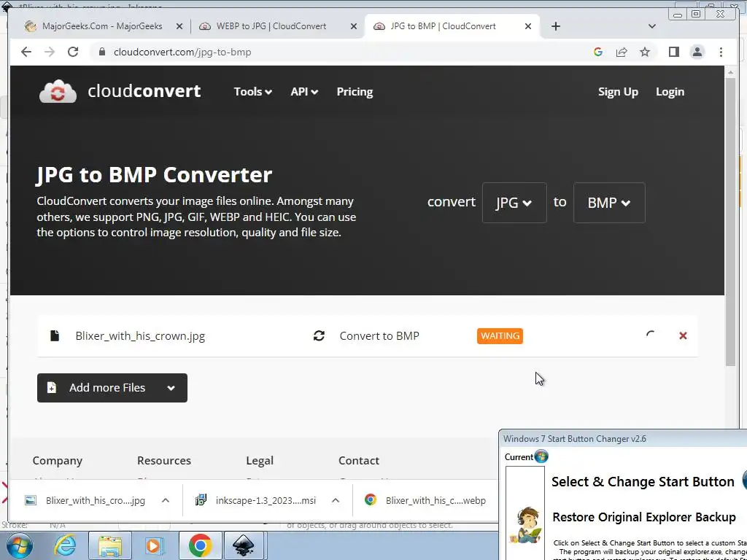The image size is (747, 560).
Task: Click the WAITING status badge
Action: click(x=500, y=335)
